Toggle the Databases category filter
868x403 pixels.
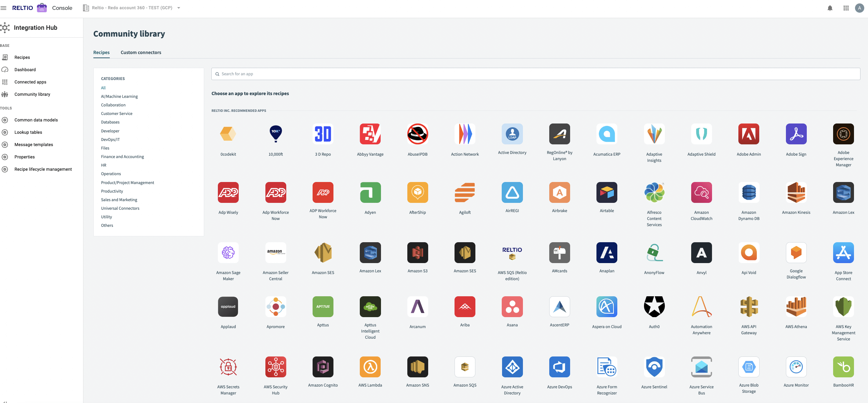tap(110, 122)
